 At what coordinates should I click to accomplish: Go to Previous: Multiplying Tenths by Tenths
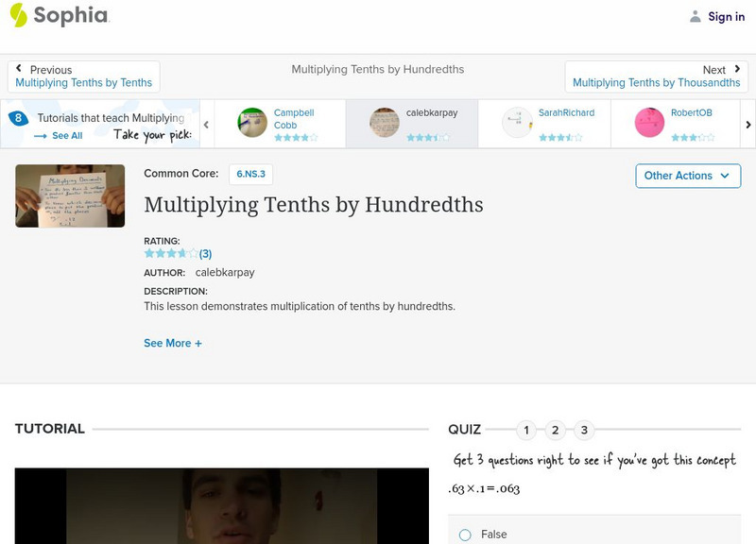tap(83, 76)
